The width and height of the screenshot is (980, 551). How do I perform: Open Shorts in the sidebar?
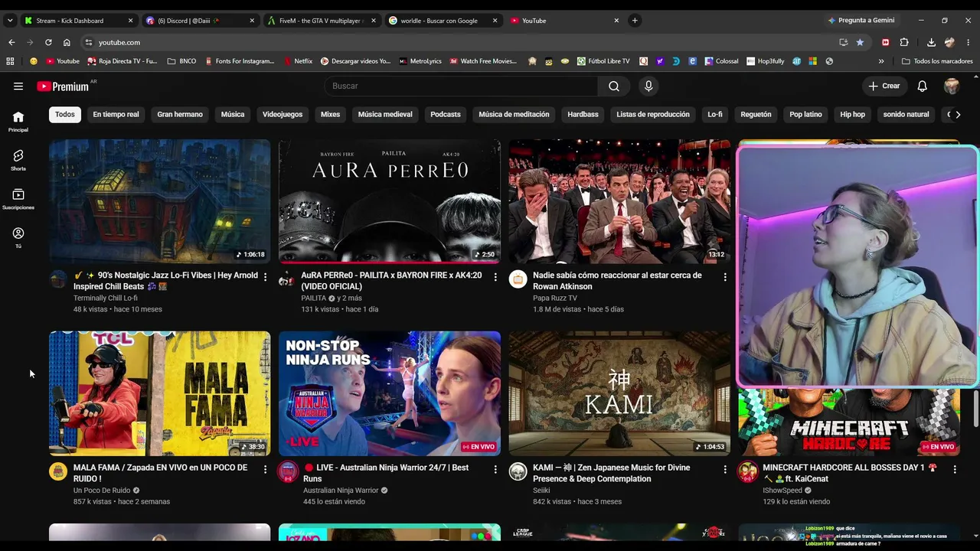pos(18,160)
